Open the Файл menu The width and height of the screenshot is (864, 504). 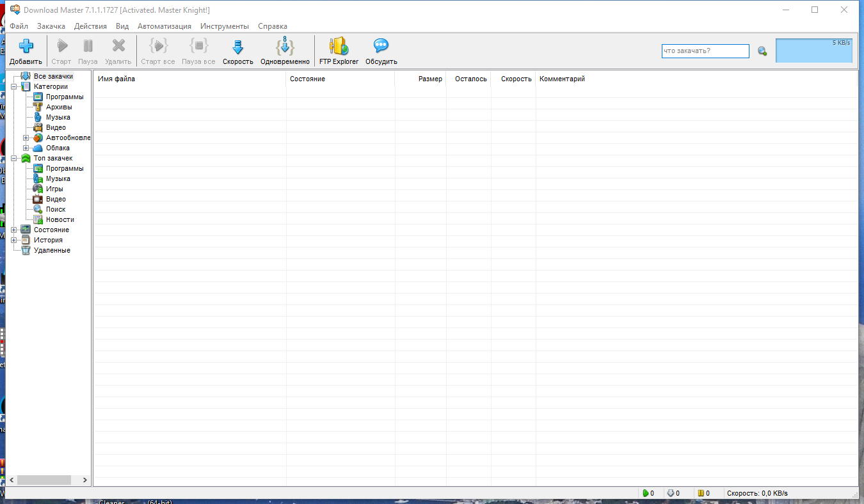coord(19,26)
